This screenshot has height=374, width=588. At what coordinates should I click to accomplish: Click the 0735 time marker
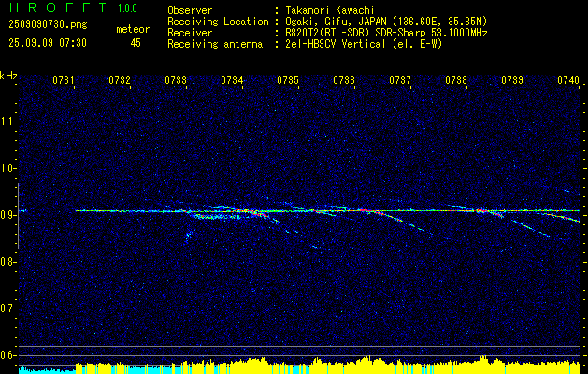pyautogui.click(x=288, y=80)
